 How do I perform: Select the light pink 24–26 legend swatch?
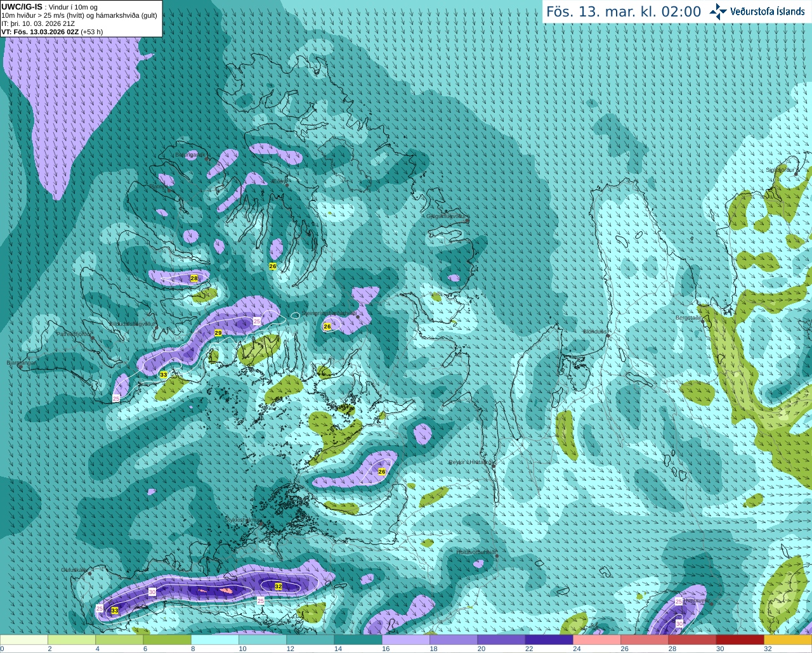(x=596, y=640)
